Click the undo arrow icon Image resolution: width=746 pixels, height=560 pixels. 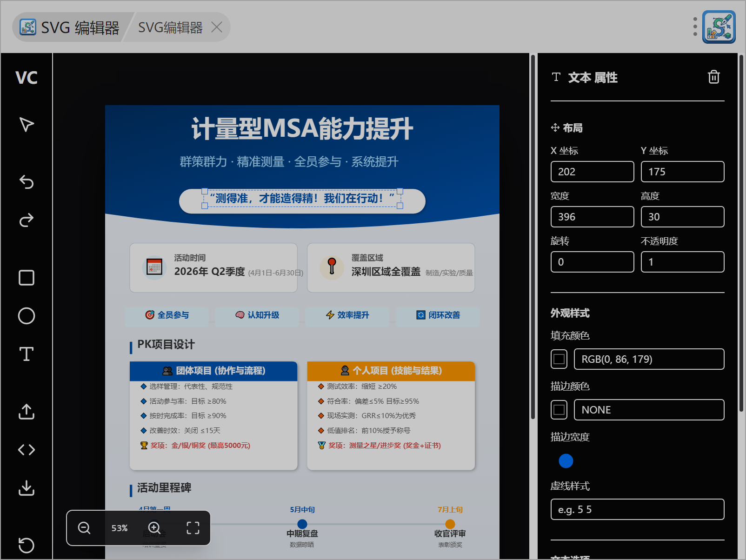pos(27,182)
